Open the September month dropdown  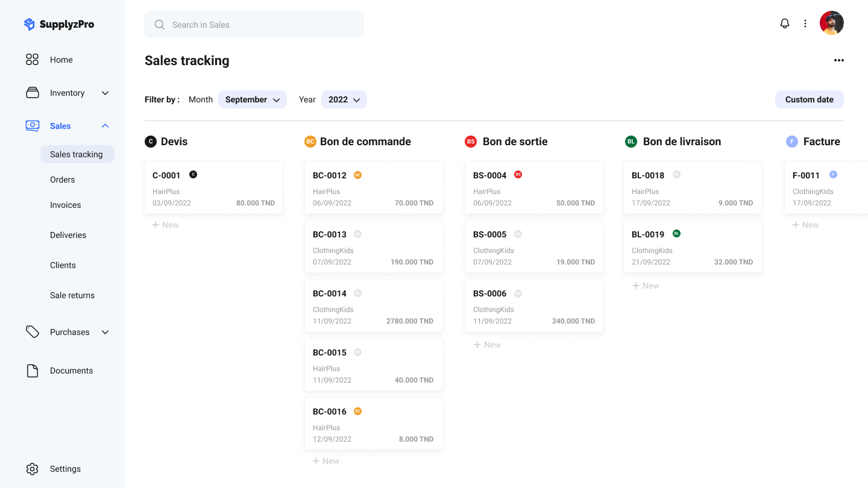(253, 99)
